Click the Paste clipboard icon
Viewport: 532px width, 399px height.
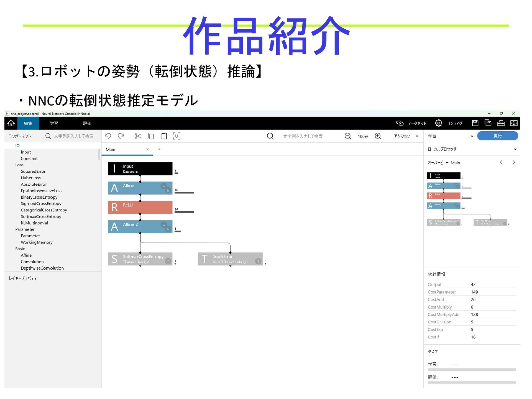[x=164, y=136]
